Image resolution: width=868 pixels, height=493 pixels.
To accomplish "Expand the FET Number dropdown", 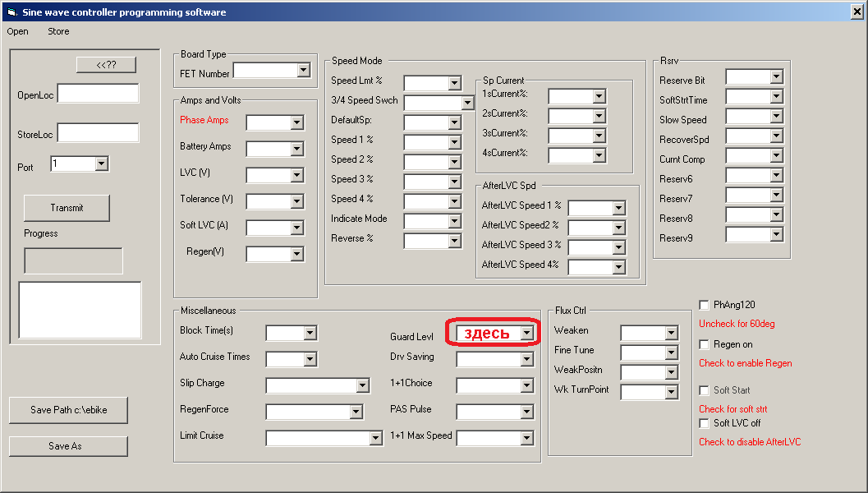I will point(303,71).
